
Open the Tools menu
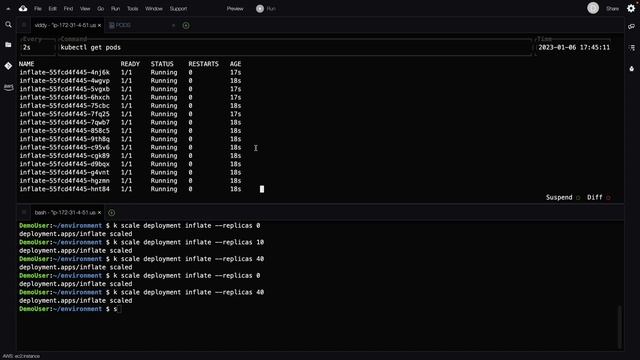[x=133, y=9]
